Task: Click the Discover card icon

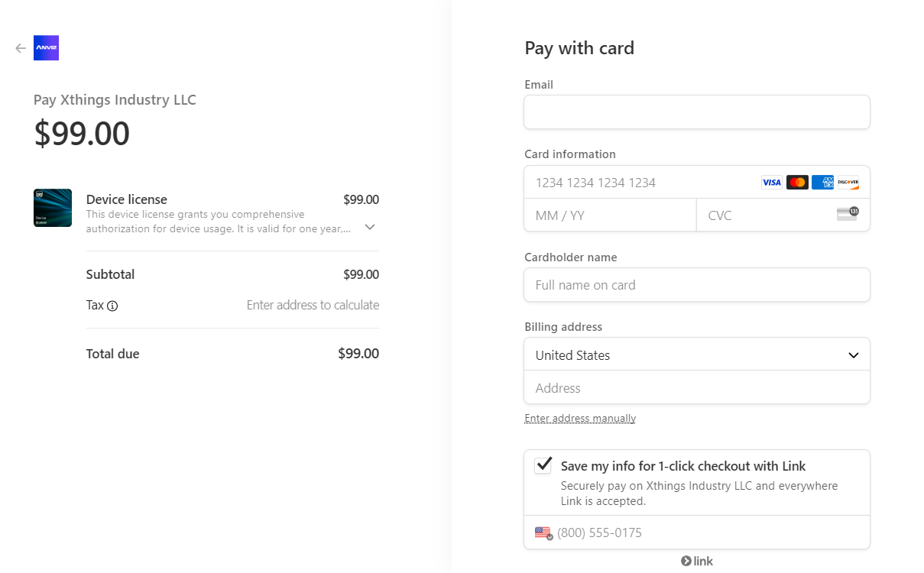Action: (848, 183)
